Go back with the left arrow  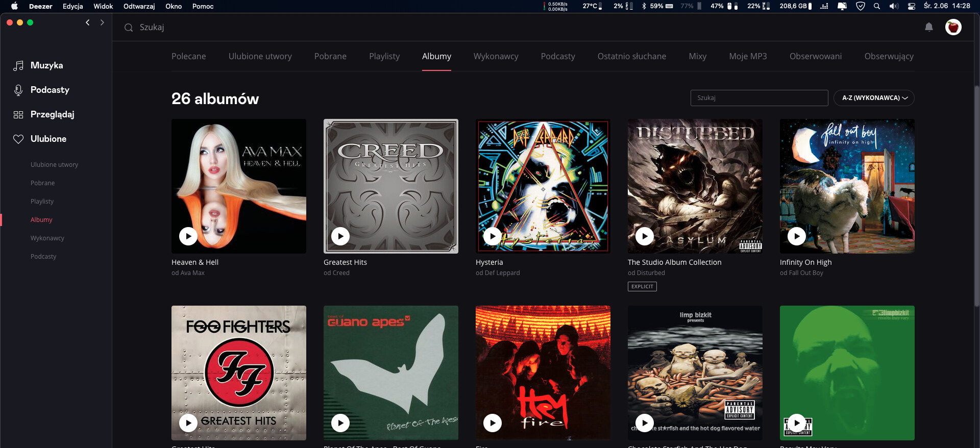[88, 22]
